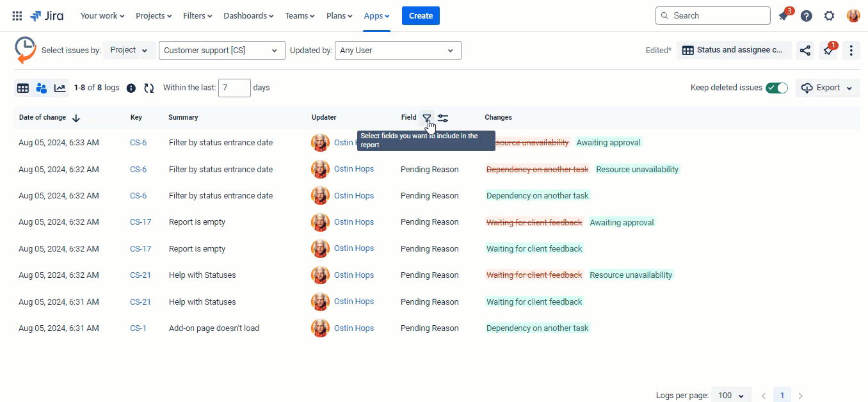
Task: Click the 'Edited*' label
Action: [659, 51]
